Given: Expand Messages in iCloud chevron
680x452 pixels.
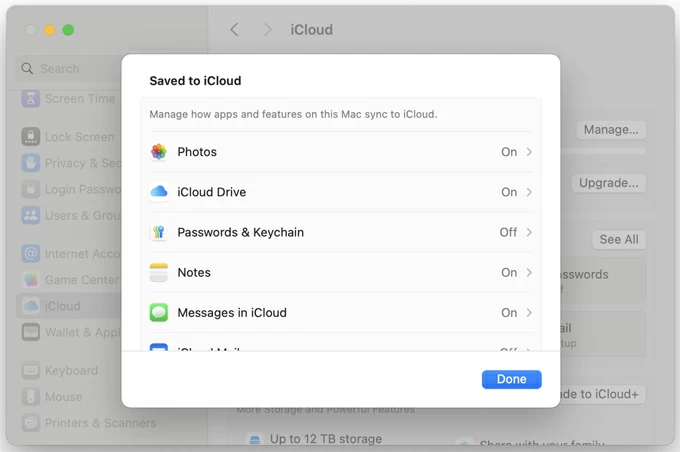Looking at the screenshot, I should 529,313.
